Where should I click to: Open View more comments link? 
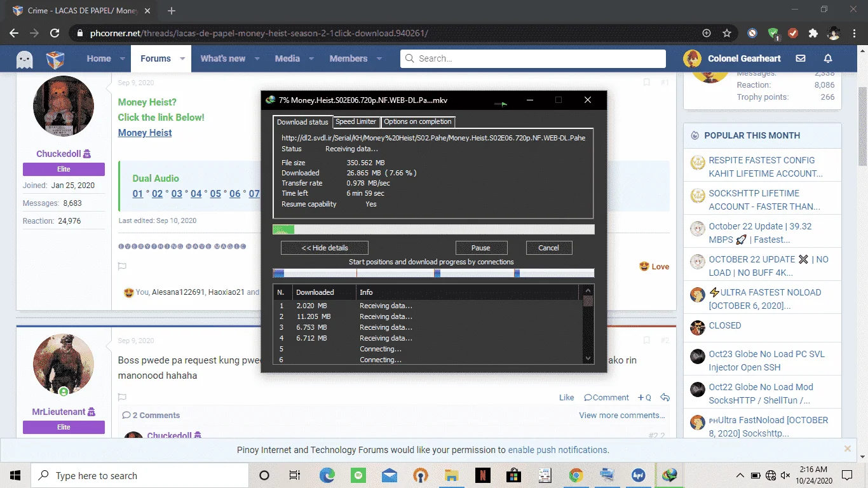coord(621,416)
